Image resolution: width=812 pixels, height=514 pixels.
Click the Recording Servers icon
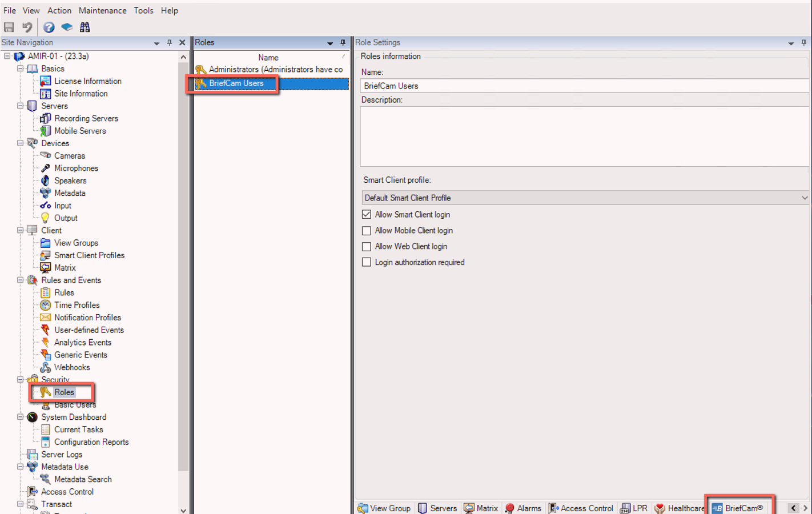[x=45, y=118]
